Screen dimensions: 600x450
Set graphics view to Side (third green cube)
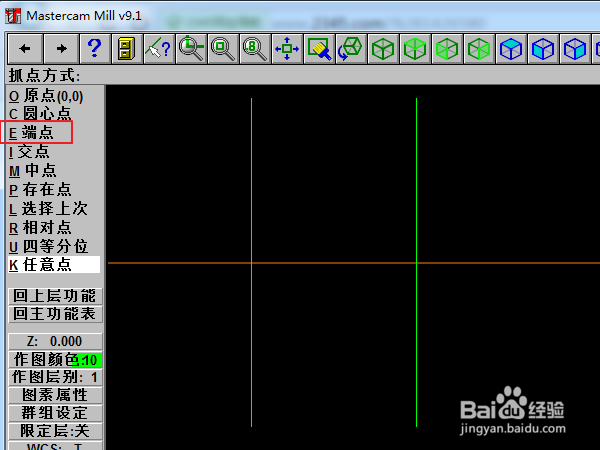(447, 49)
